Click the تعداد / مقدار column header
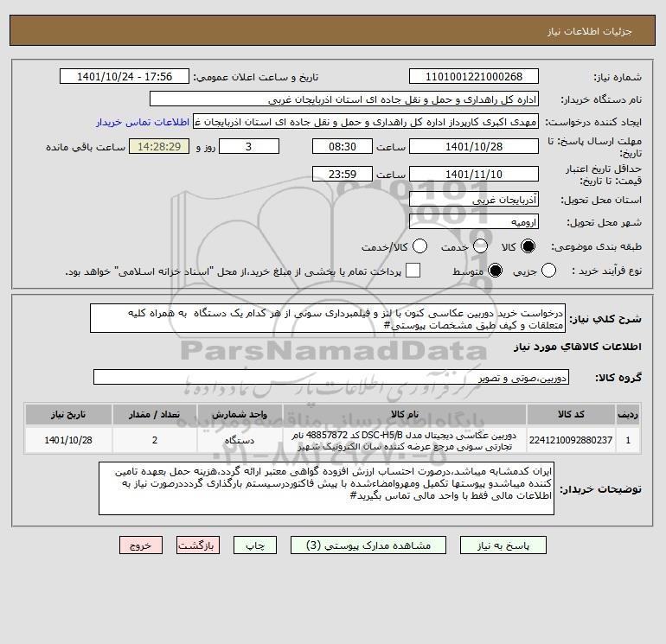The height and width of the screenshot is (644, 666). click(x=155, y=414)
